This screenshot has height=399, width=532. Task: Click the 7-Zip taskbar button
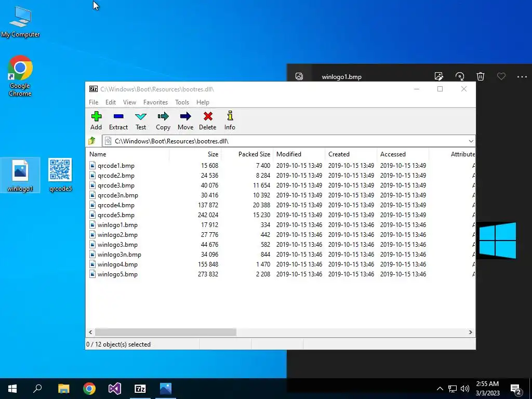tap(140, 389)
